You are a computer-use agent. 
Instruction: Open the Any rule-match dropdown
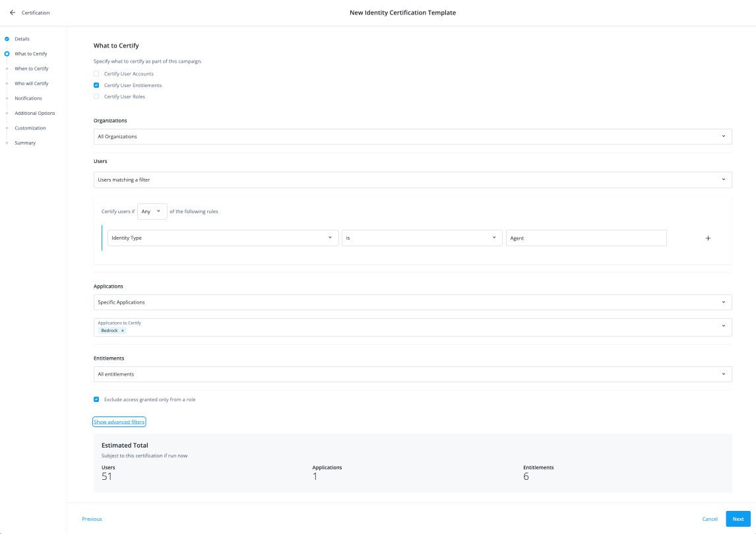pos(152,211)
